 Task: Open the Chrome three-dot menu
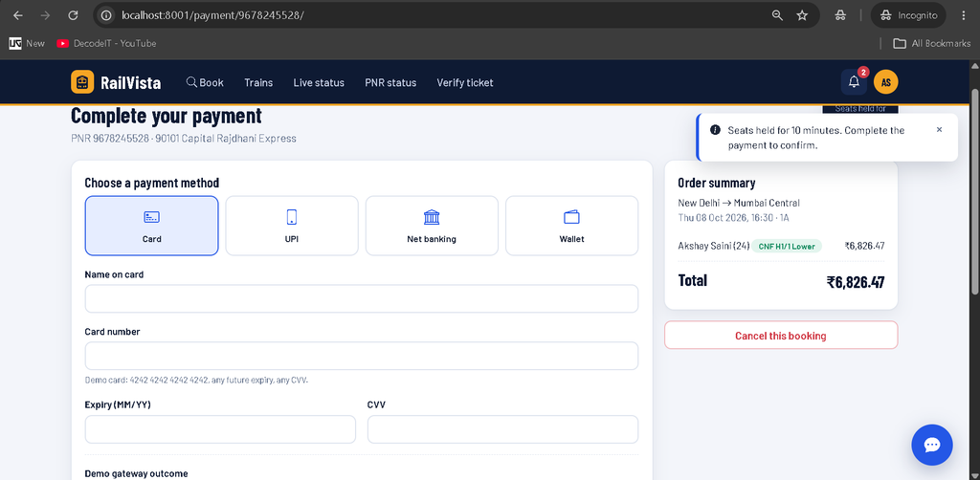pyautogui.click(x=963, y=15)
